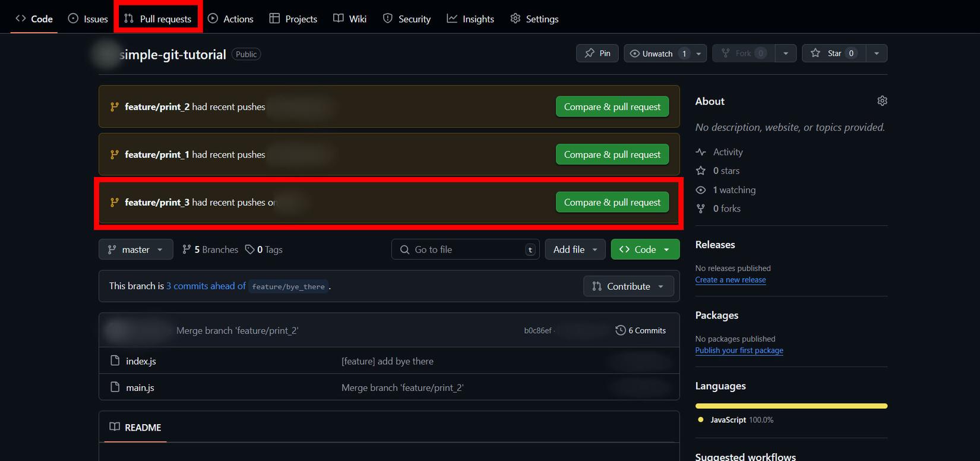Click the feature/print_3 branch name
Screen dimensions: 980x461
(157, 203)
